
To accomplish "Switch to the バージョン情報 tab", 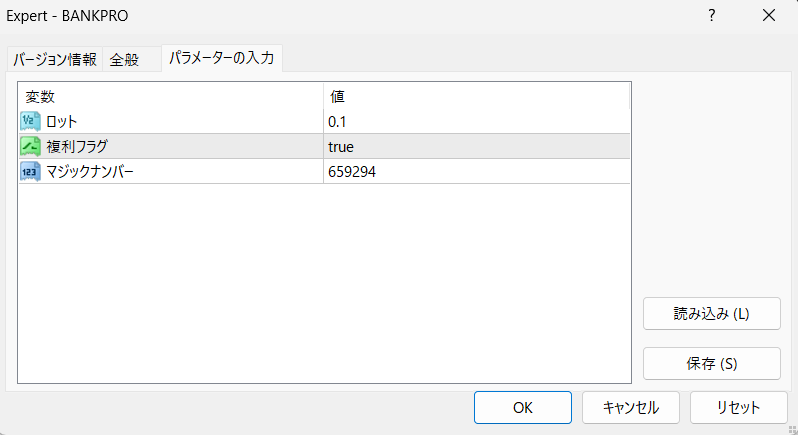I will tap(54, 60).
